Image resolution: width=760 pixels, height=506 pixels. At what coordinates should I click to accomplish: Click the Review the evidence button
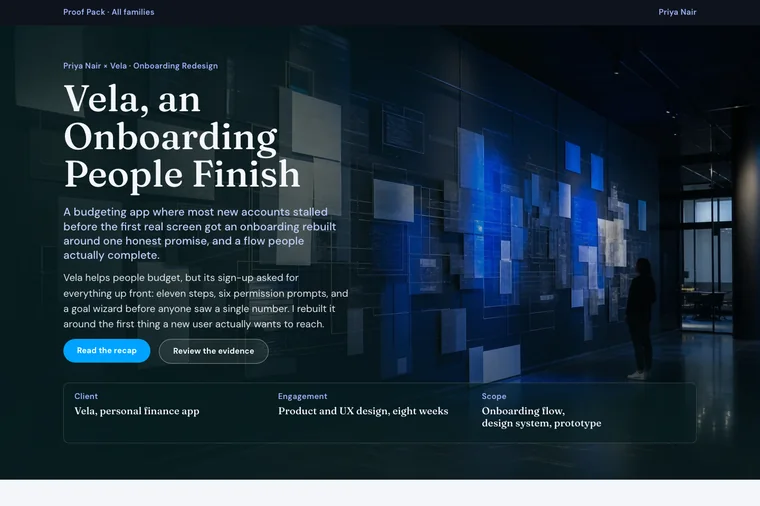tap(213, 351)
